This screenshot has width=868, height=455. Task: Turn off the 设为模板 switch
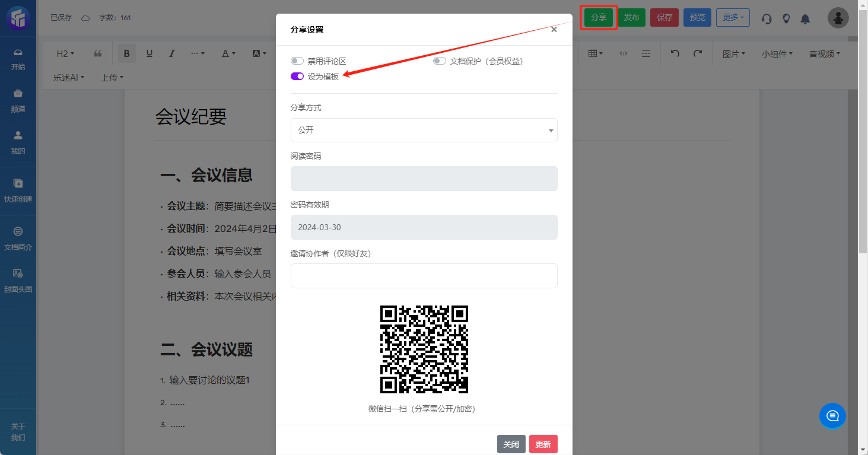297,77
